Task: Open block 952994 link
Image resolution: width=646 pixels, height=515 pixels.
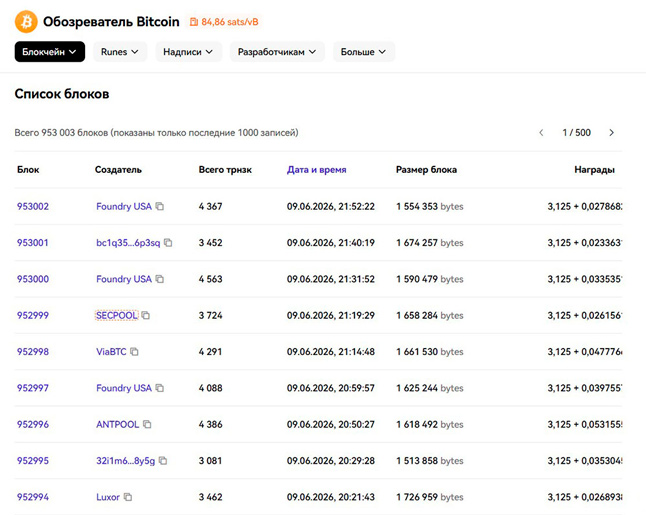Action: 33,497
